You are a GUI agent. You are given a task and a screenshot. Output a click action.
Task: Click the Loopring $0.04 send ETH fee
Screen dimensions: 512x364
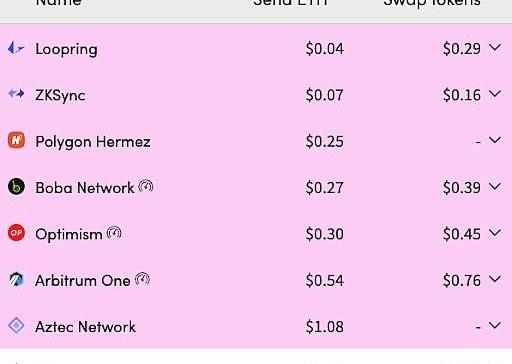[x=325, y=49]
